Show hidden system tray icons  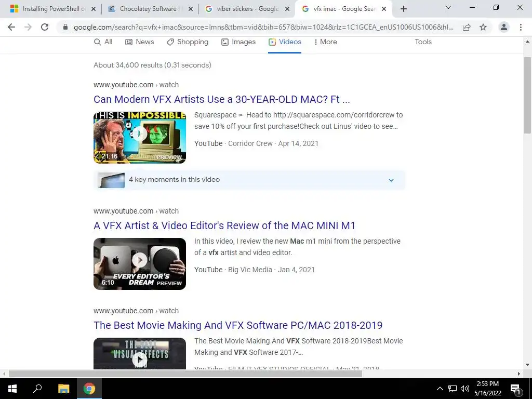[440, 389]
